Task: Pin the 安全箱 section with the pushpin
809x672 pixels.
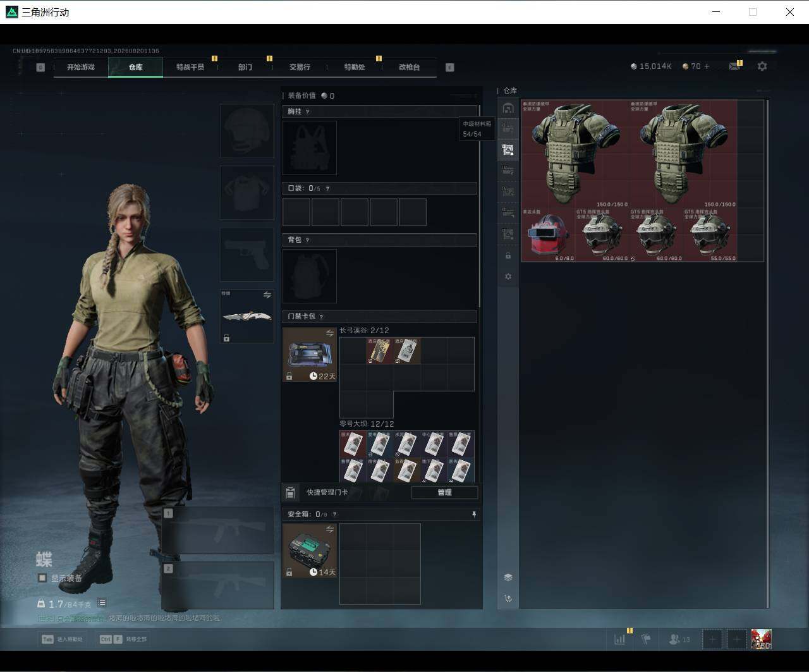Action: [473, 515]
